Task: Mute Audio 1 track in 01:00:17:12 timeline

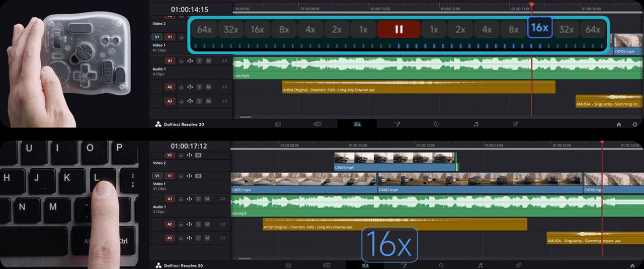Action: pyautogui.click(x=208, y=199)
